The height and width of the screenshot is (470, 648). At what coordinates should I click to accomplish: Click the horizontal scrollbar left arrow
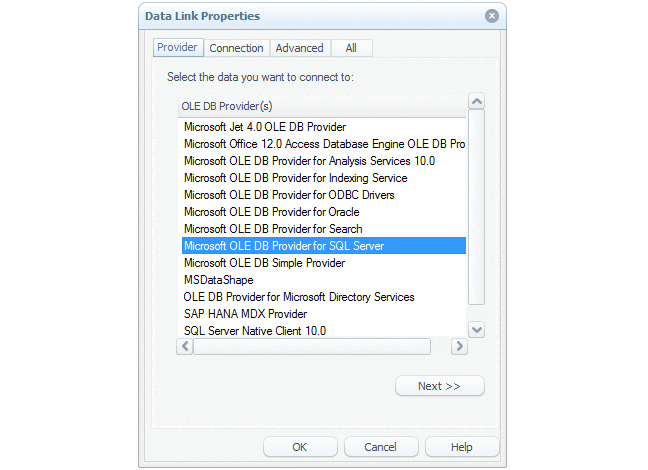click(x=185, y=346)
